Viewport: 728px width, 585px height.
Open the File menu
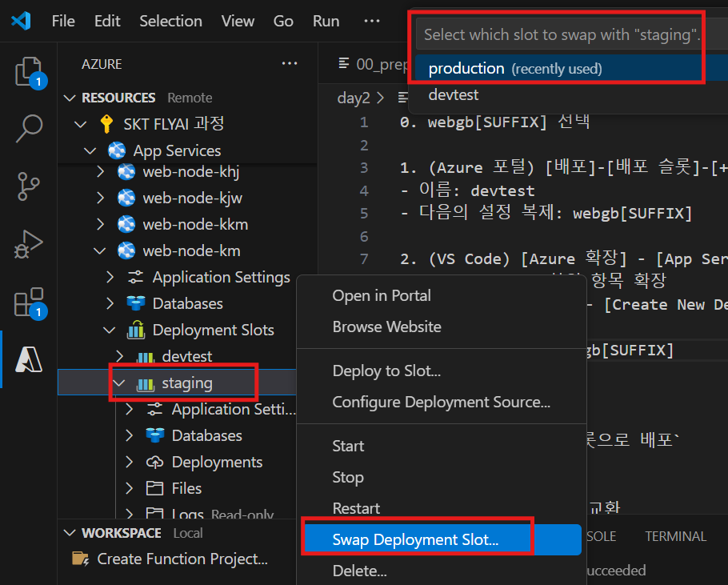tap(63, 21)
